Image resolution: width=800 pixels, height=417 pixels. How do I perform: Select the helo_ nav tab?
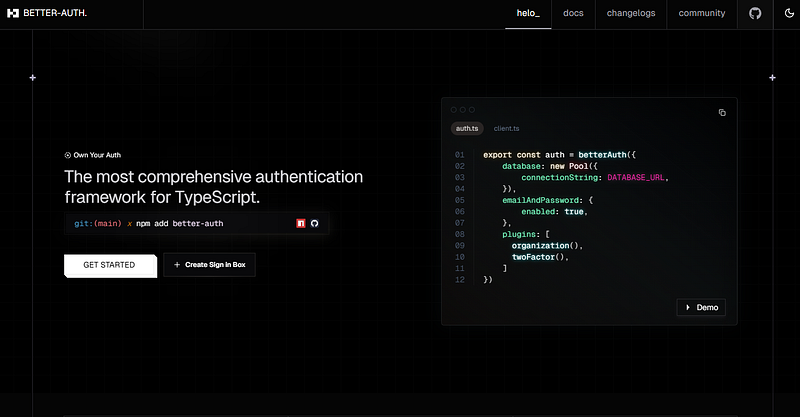pos(528,13)
